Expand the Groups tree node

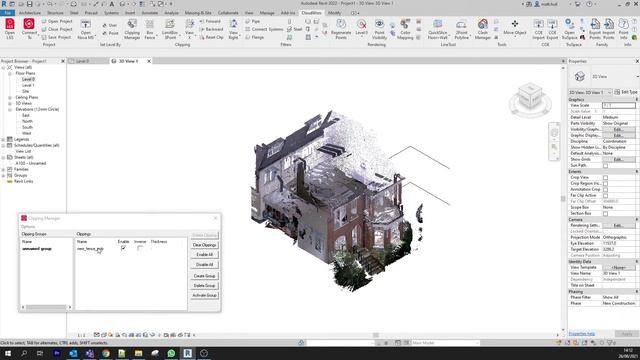tap(3, 175)
